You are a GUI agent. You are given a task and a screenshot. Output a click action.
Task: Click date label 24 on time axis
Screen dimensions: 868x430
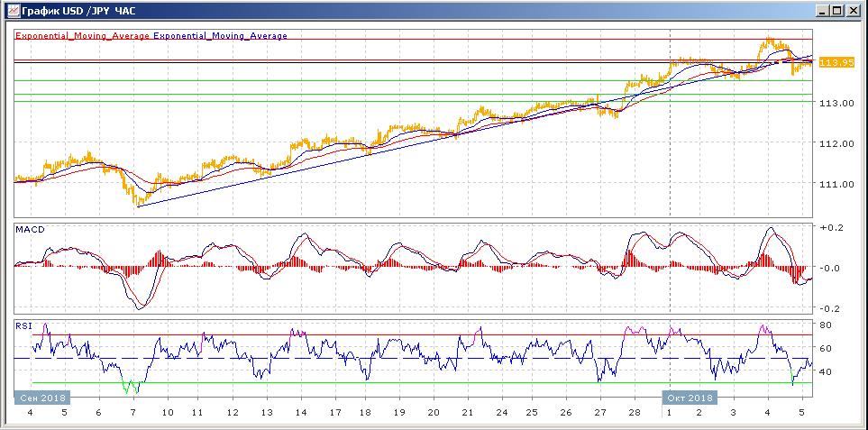click(503, 413)
